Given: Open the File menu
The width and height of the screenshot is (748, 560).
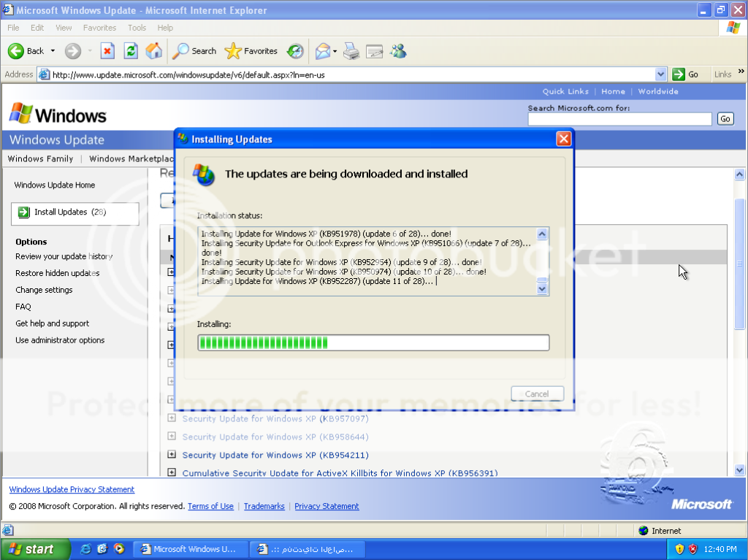Looking at the screenshot, I should pos(13,28).
